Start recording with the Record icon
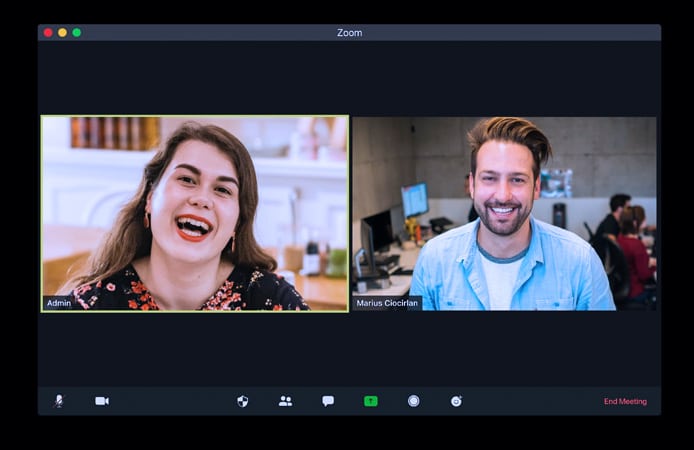This screenshot has width=694, height=450. (413, 401)
